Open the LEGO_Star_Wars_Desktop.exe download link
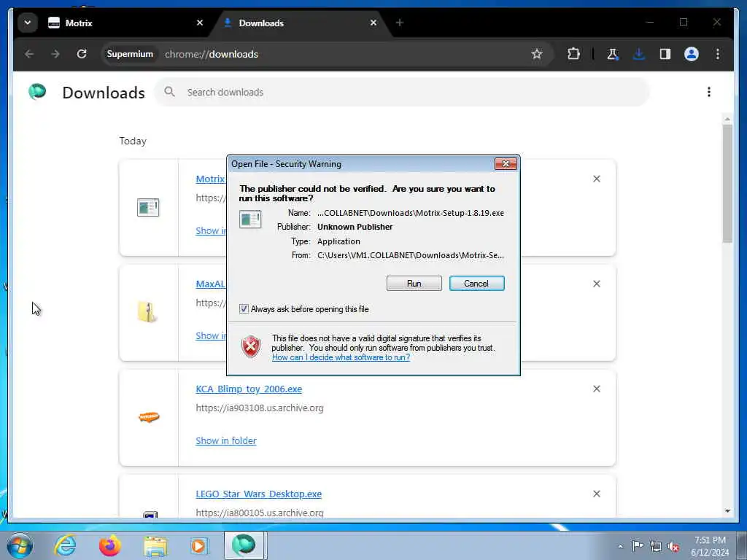 [x=259, y=494]
